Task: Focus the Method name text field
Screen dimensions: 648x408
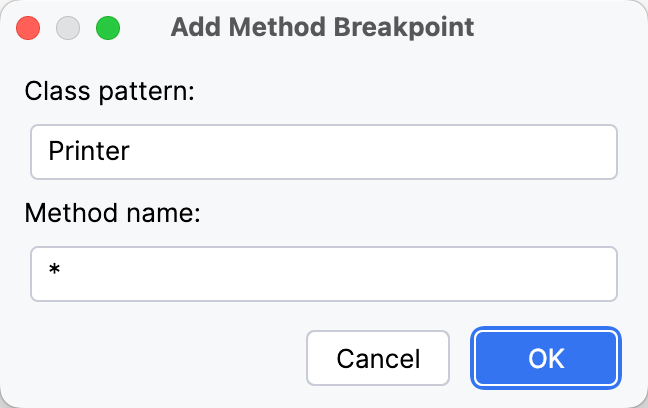Action: 323,274
